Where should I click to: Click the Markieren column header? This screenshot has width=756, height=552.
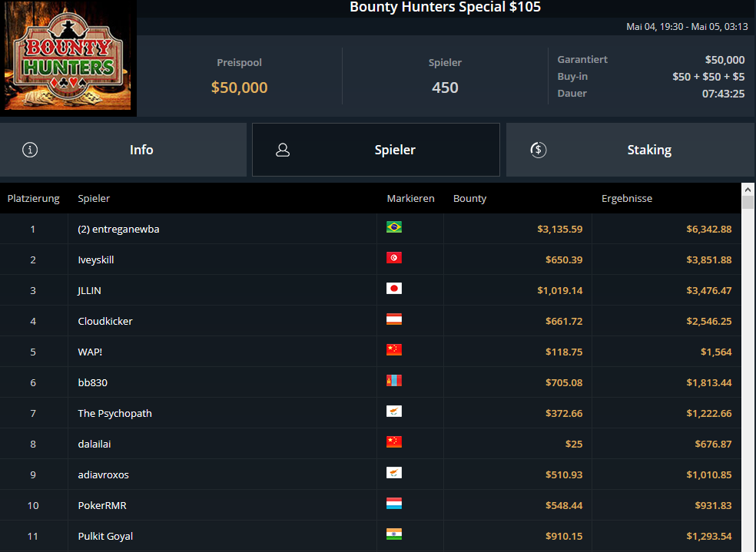[x=410, y=198]
